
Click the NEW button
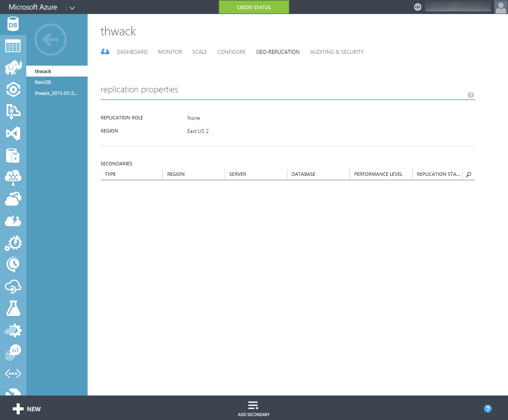27,409
